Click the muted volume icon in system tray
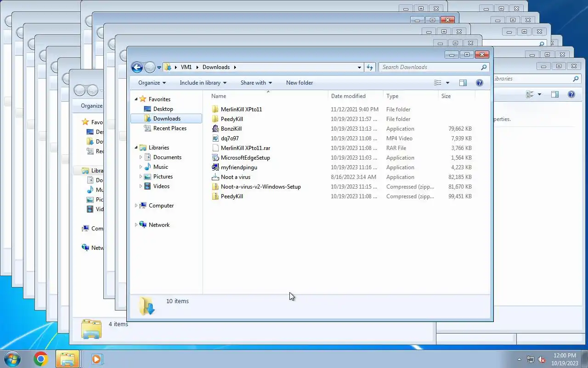The height and width of the screenshot is (368, 588). pyautogui.click(x=542, y=359)
